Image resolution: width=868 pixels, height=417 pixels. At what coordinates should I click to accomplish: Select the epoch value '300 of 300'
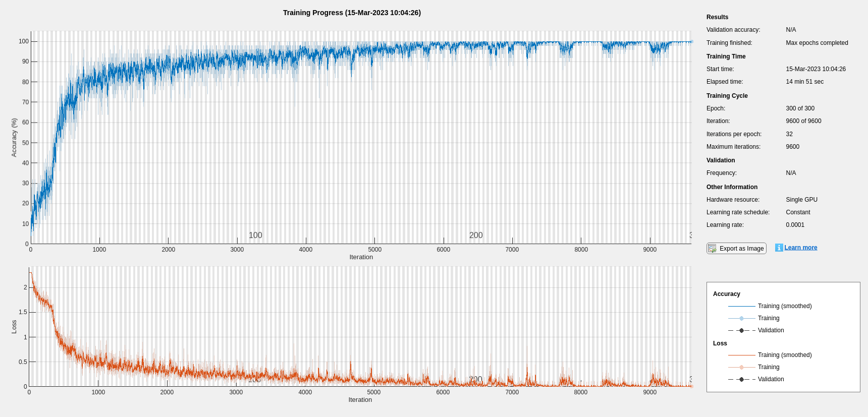coord(800,108)
